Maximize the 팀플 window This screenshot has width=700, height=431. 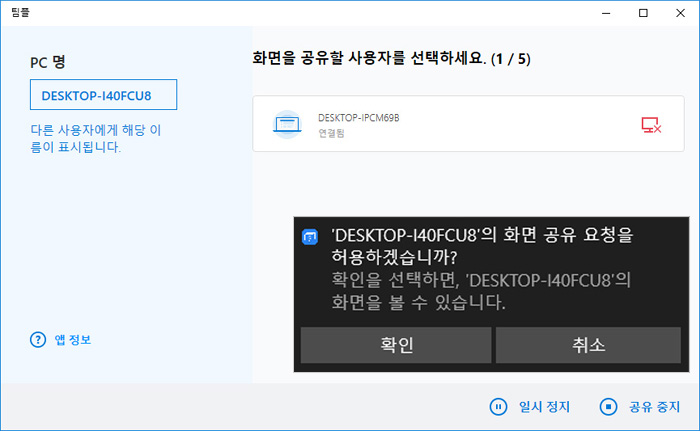pos(643,13)
